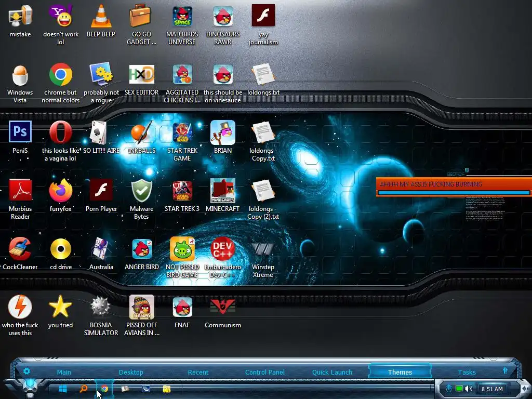Screen dimensions: 532x399
Task: Open the 'probably not a rogue' icon
Action: click(x=101, y=75)
